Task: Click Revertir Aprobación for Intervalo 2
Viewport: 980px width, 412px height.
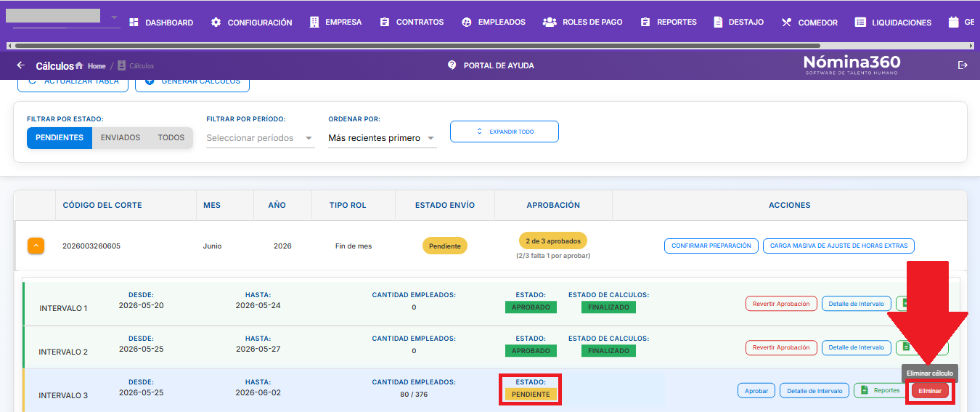Action: (781, 347)
